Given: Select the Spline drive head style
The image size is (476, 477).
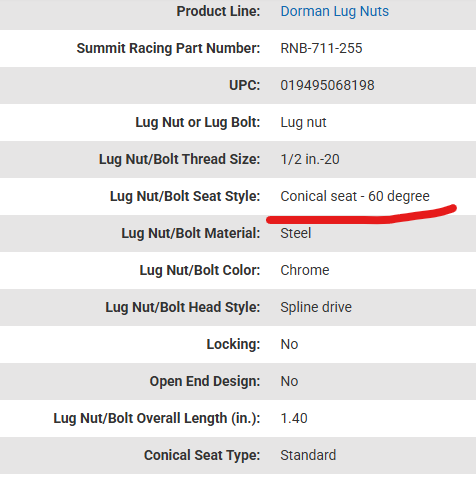Looking at the screenshot, I should pos(316,307).
